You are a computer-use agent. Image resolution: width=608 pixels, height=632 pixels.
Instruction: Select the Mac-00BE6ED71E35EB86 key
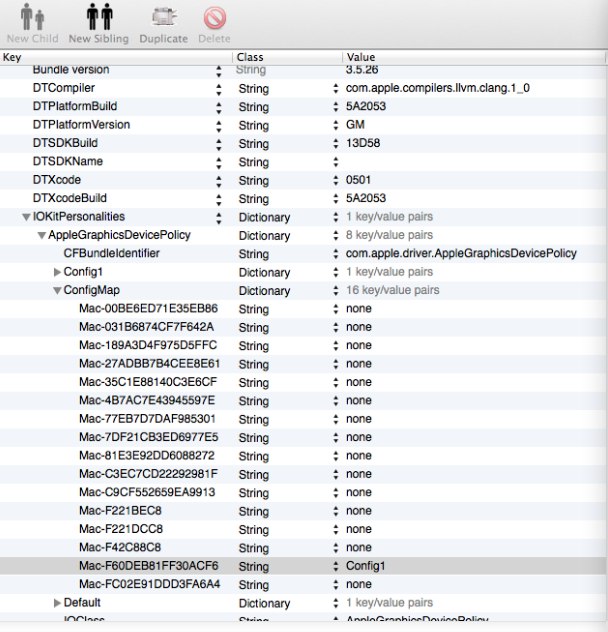(x=148, y=309)
